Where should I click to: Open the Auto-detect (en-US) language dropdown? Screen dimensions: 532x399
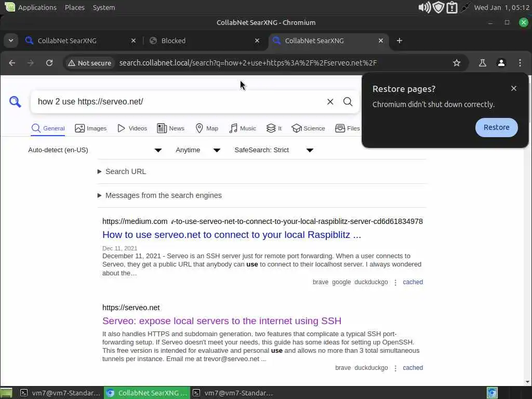[95, 150]
